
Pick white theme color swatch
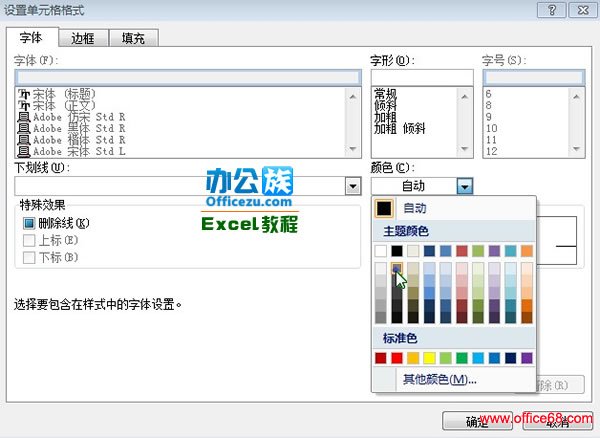(x=380, y=251)
